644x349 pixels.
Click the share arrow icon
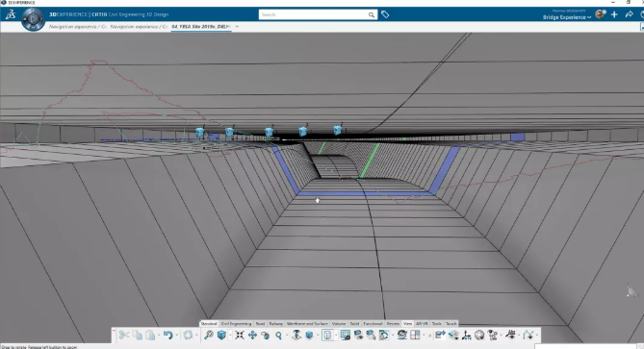629,14
